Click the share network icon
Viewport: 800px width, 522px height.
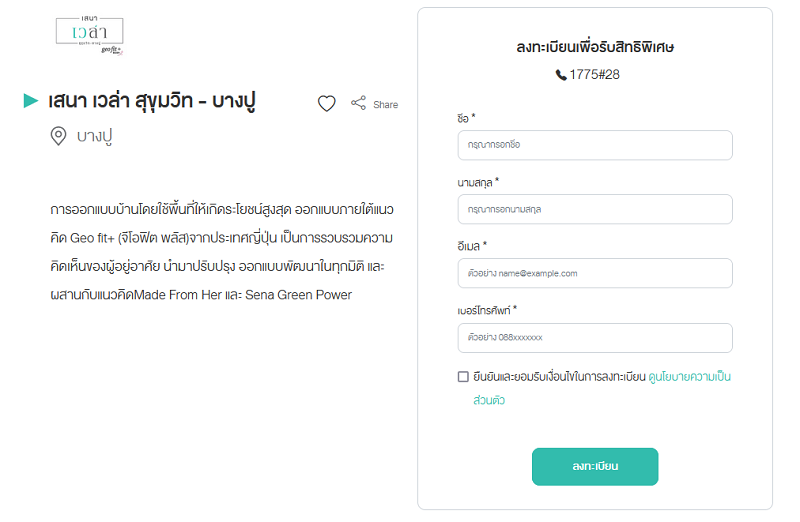pyautogui.click(x=358, y=103)
